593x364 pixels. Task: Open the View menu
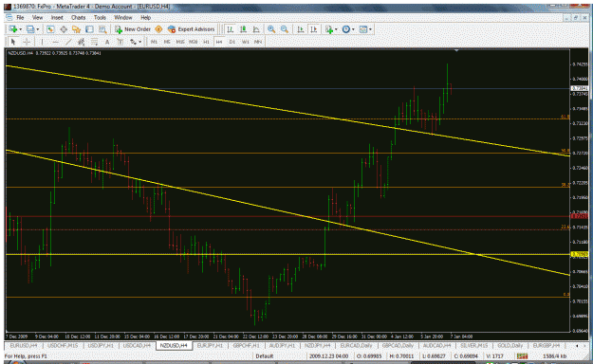coord(37,17)
